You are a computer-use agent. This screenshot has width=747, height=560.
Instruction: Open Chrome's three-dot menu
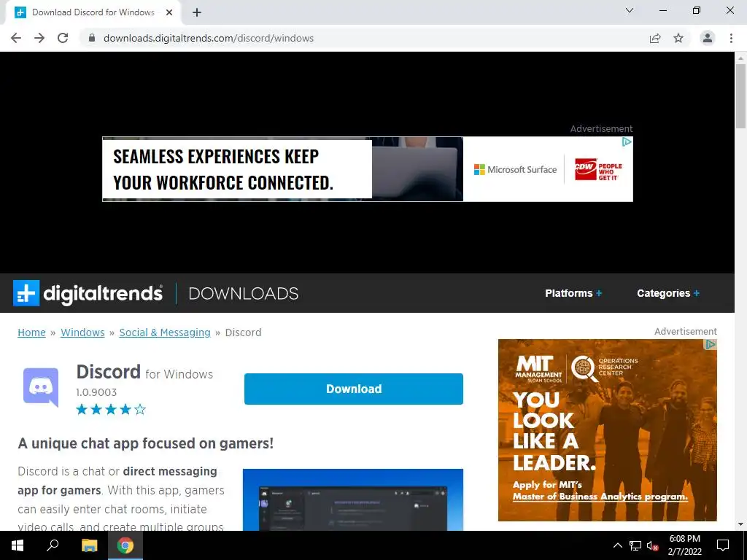tap(731, 38)
